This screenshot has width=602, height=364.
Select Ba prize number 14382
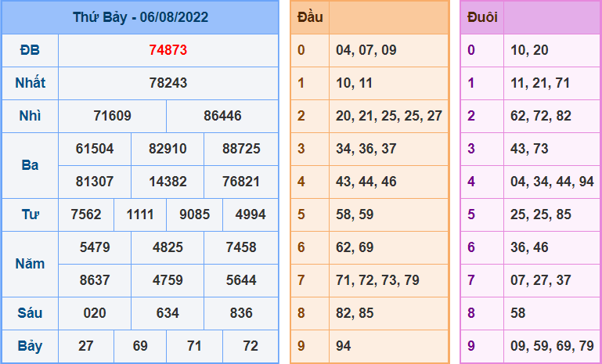tap(168, 182)
